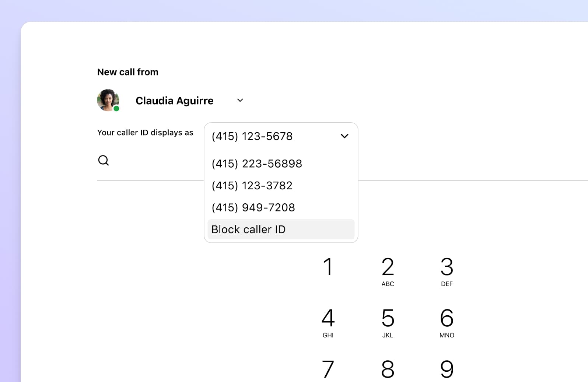Pick (415) 949-7208 as caller ID
The height and width of the screenshot is (382, 588).
253,207
